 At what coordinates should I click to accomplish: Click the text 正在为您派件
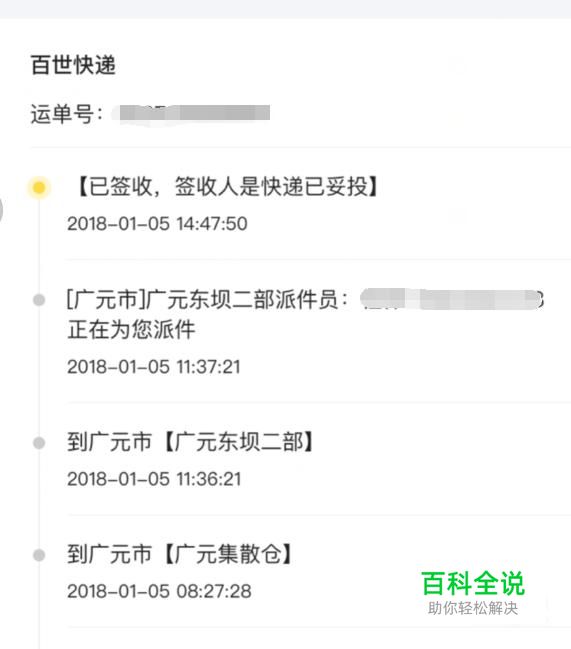pos(131,330)
